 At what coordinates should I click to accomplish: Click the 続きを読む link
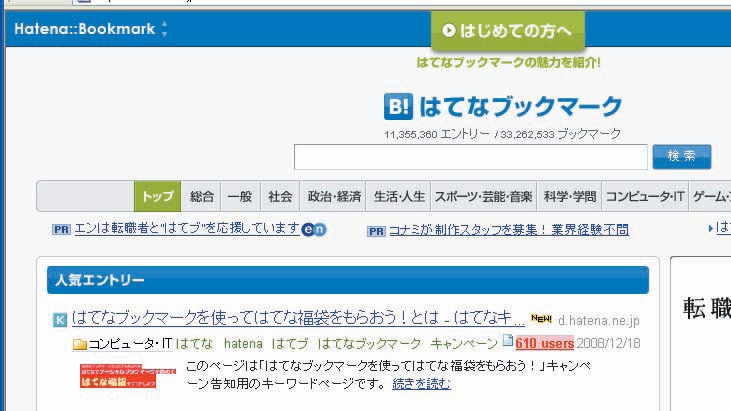[421, 384]
